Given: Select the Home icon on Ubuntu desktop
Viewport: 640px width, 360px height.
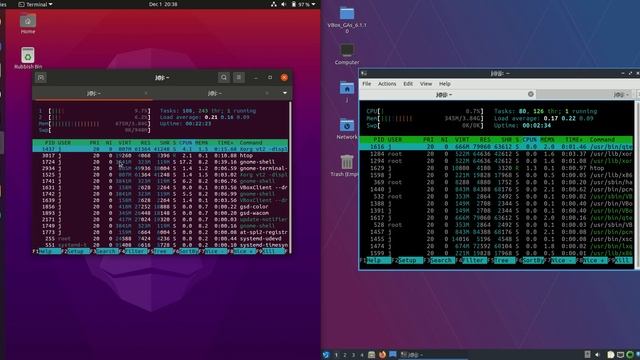Looking at the screenshot, I should click(28, 24).
